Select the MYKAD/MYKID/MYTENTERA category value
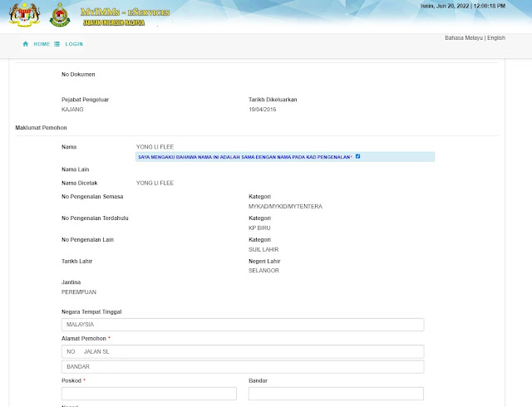This screenshot has width=532, height=407. click(285, 207)
